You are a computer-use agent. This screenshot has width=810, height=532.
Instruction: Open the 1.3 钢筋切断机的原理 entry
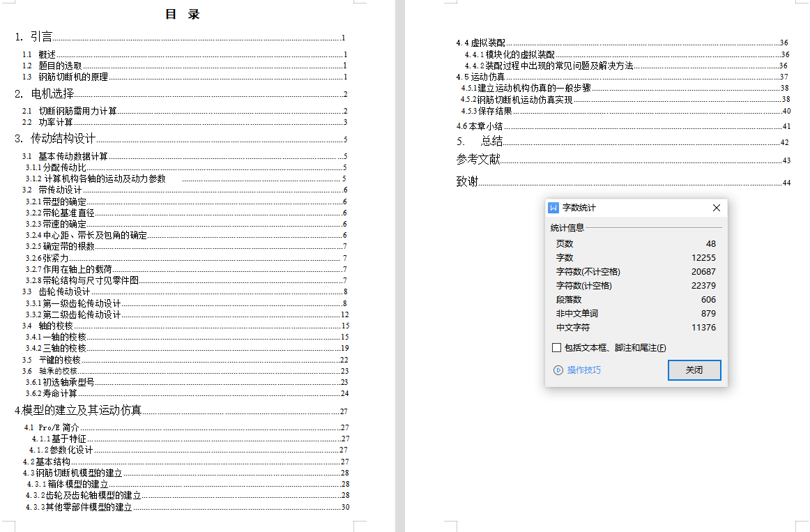coord(65,77)
